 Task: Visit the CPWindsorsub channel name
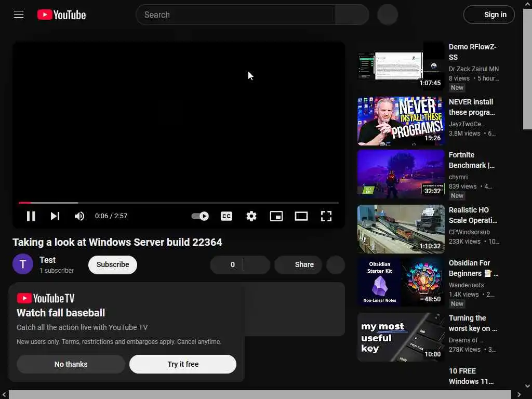tap(469, 232)
